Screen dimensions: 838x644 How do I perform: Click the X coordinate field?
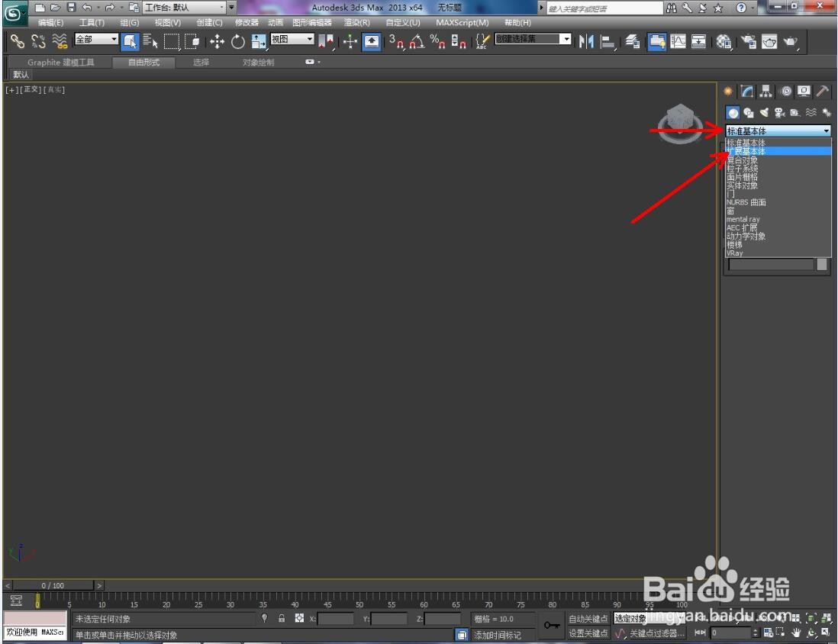pyautogui.click(x=336, y=619)
